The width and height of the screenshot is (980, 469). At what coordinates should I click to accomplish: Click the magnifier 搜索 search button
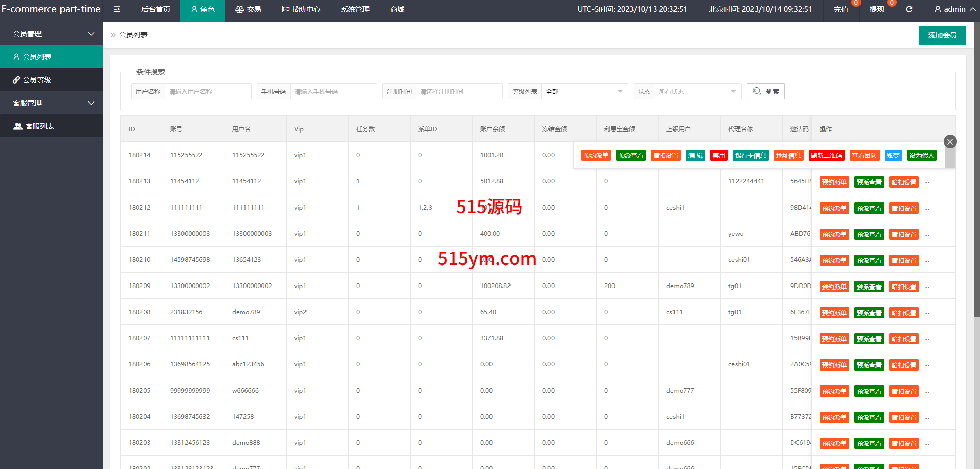(x=765, y=91)
